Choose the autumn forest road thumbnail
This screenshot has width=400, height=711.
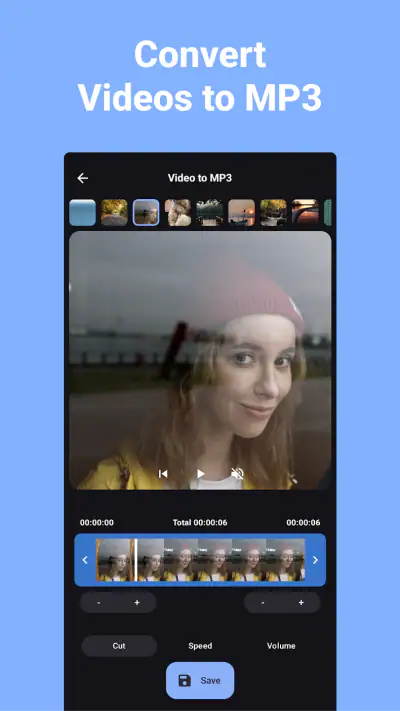tap(114, 212)
